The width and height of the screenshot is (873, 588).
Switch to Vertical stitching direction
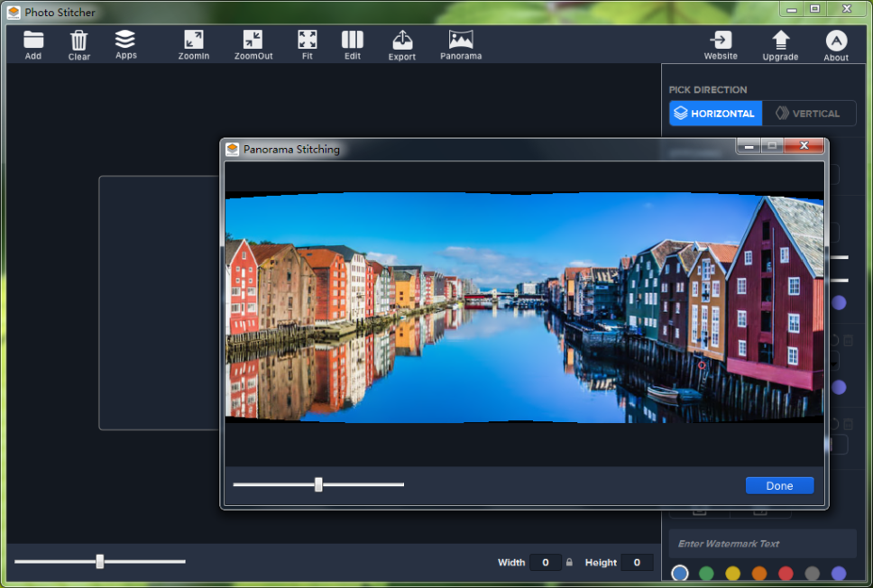tap(809, 113)
